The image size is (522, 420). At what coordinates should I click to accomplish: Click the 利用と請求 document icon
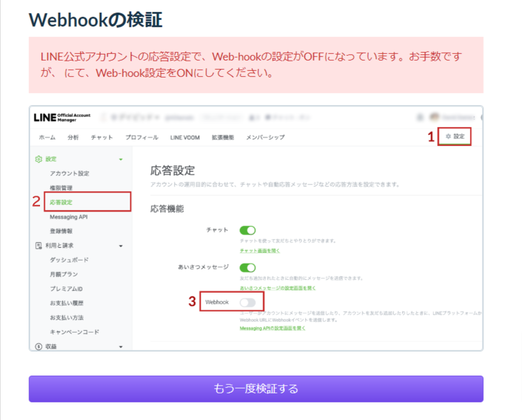[39, 245]
